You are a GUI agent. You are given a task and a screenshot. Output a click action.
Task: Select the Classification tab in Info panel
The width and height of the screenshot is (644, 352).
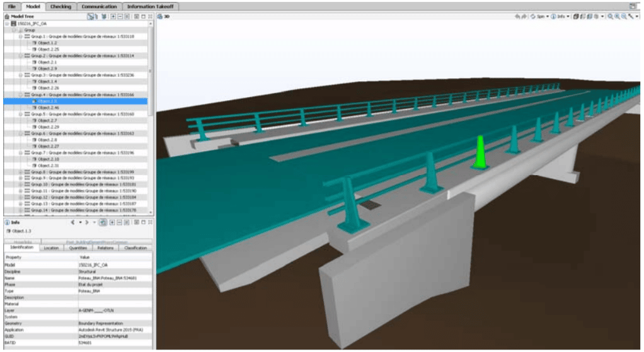coord(135,248)
